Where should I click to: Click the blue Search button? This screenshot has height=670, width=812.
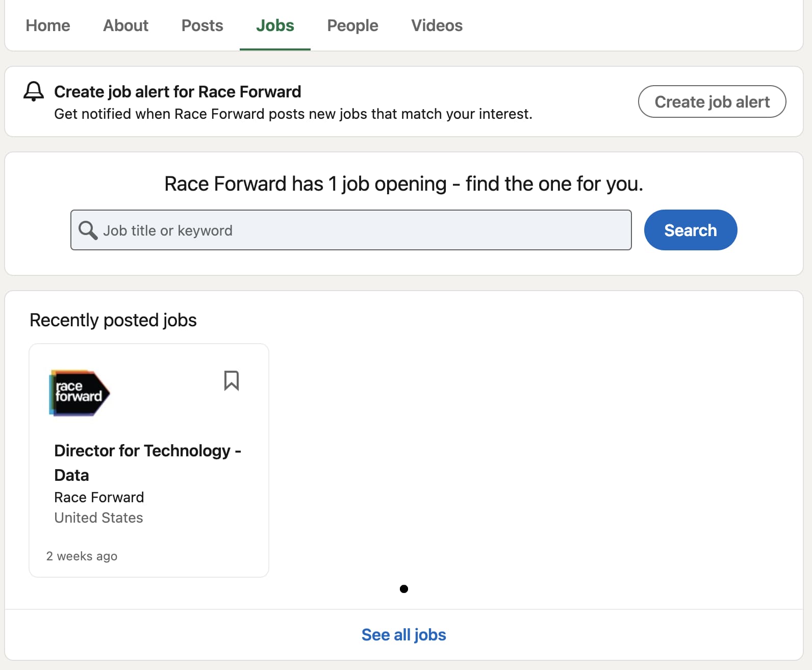click(x=690, y=230)
